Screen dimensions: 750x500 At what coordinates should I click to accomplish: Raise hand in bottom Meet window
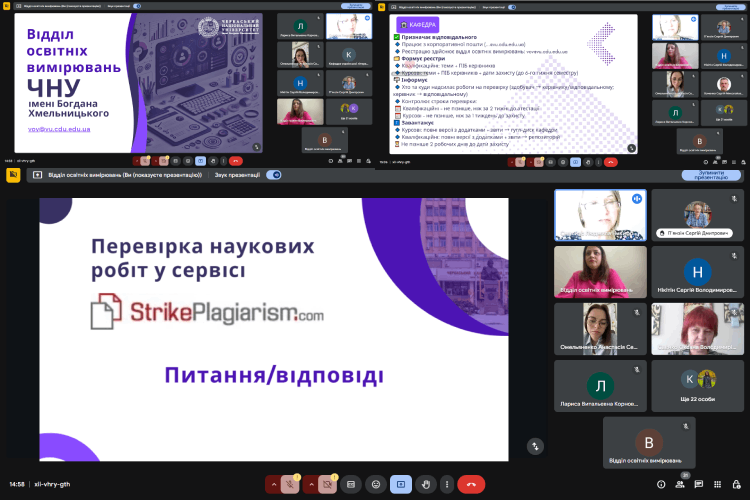[x=426, y=485]
